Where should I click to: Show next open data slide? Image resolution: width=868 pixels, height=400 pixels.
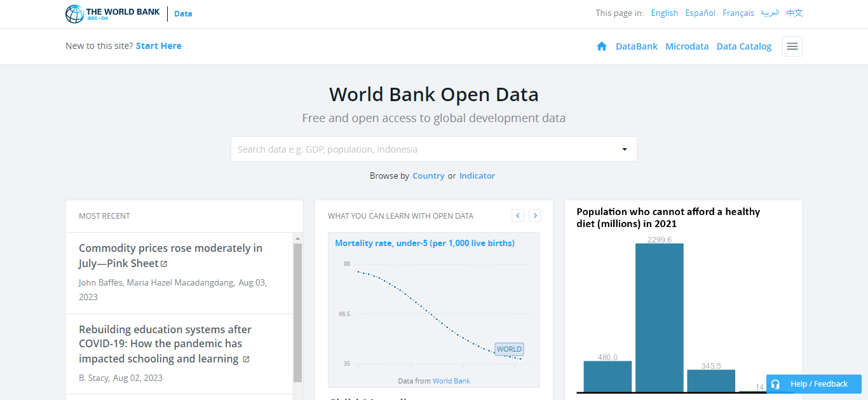tap(535, 216)
